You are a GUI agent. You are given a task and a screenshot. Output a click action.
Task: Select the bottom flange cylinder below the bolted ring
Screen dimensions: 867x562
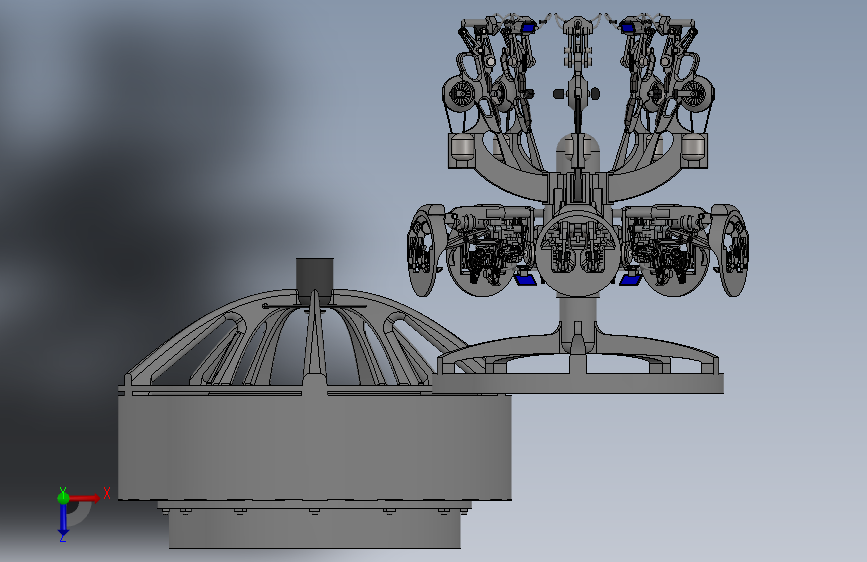coord(315,530)
